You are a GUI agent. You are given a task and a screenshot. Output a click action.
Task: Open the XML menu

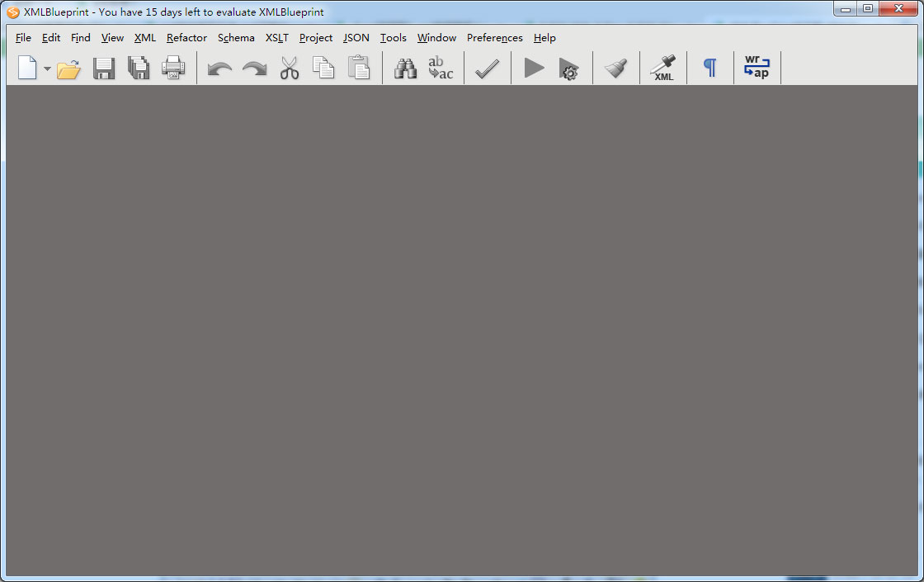click(x=145, y=38)
